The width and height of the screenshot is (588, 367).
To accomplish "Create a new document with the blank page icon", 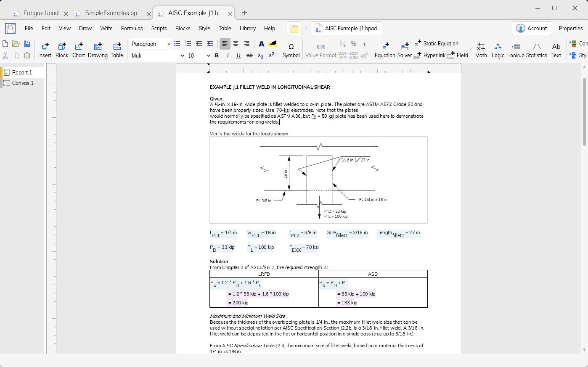I will 5,44.
